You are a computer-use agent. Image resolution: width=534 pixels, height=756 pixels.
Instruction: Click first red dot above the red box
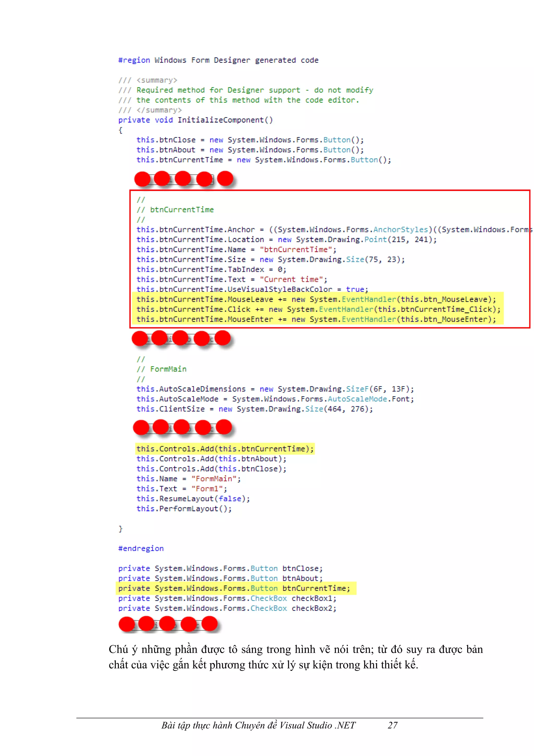pos(142,179)
